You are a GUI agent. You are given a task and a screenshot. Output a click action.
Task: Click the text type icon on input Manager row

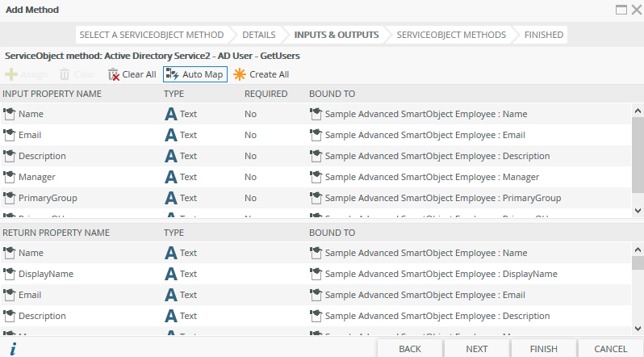point(171,177)
